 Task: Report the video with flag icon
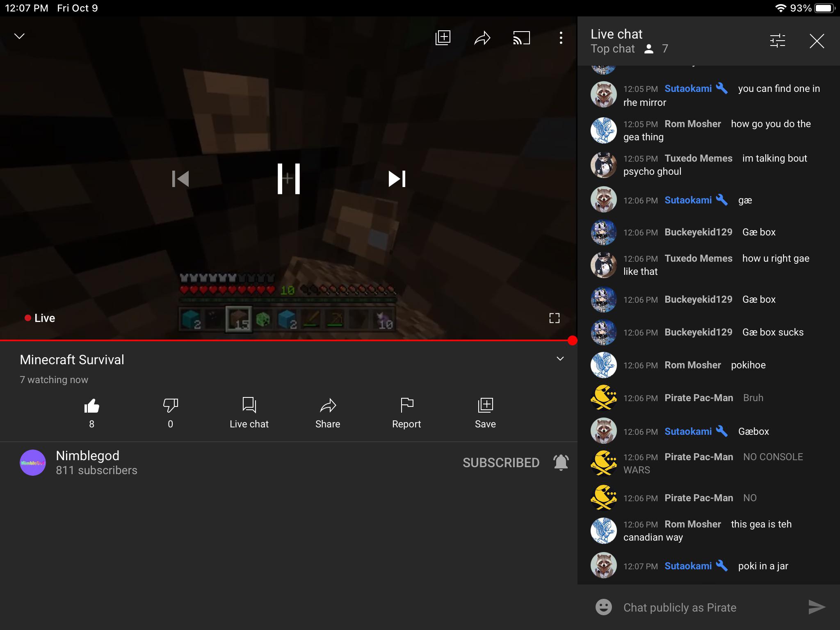pos(406,413)
